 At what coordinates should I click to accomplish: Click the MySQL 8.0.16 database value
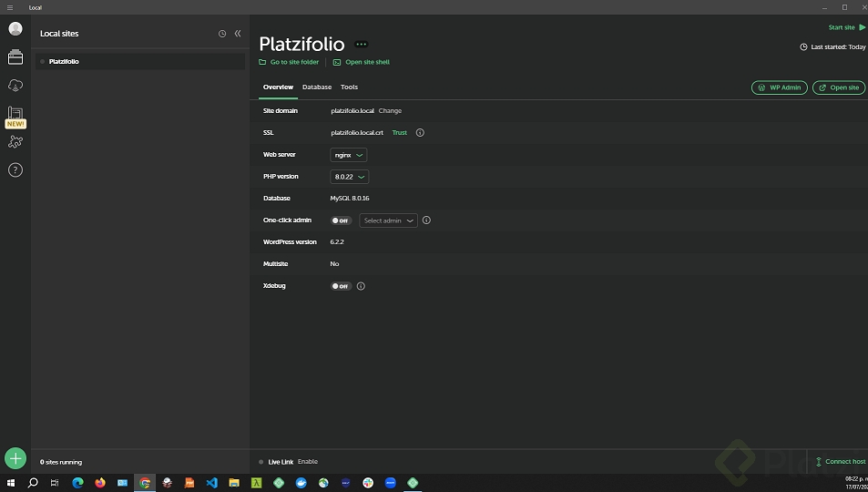(x=350, y=199)
